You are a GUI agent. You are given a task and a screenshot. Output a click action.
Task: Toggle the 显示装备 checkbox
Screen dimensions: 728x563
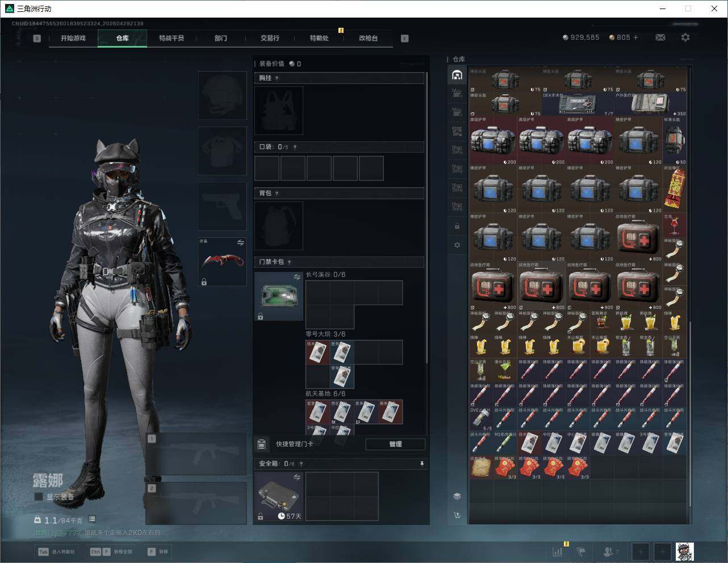[39, 497]
